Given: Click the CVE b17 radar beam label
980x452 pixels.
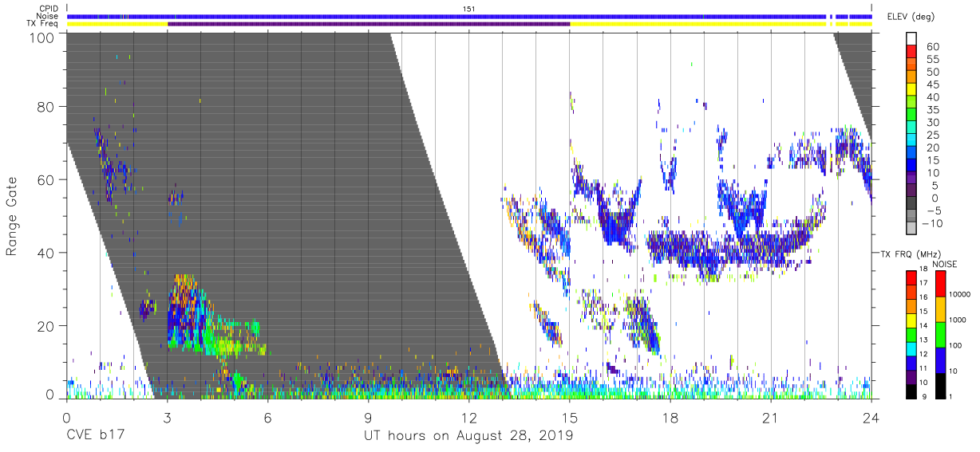Looking at the screenshot, I should point(97,436).
